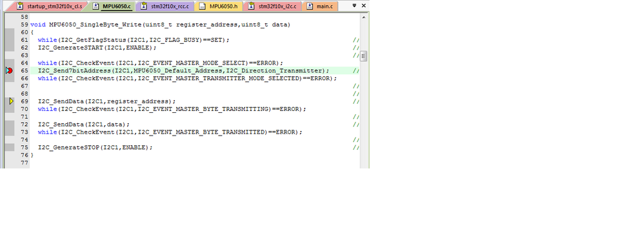Click line containing "I2C_EVENT_MASTER_MODE_SELECT"
The height and width of the screenshot is (251, 644).
161,63
